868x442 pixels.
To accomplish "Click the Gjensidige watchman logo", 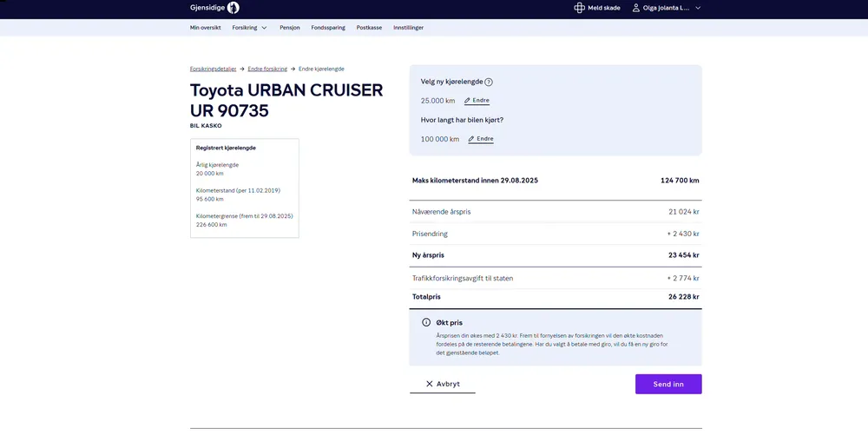I will (x=233, y=8).
